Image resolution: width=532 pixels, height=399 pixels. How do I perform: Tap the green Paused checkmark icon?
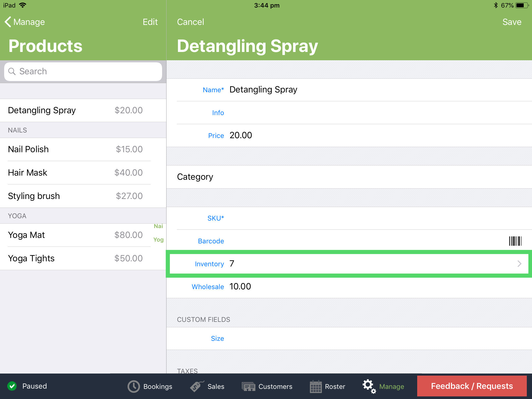[x=12, y=386]
